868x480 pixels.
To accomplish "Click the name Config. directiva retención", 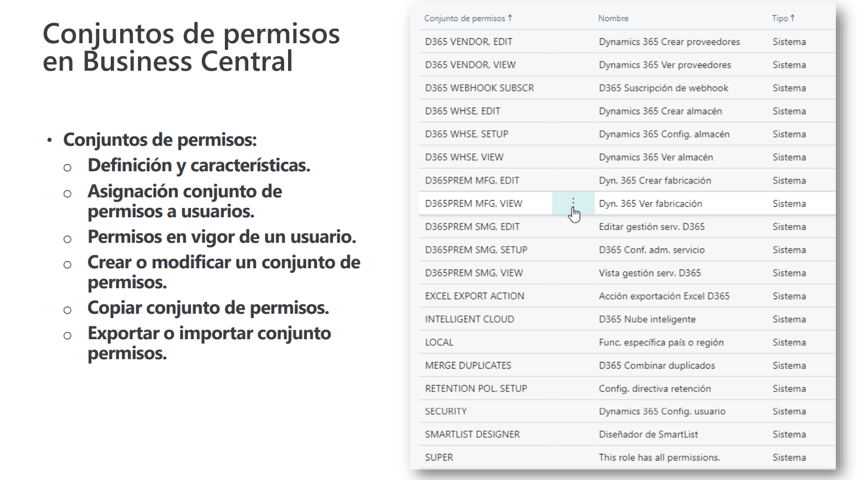I will tap(655, 389).
